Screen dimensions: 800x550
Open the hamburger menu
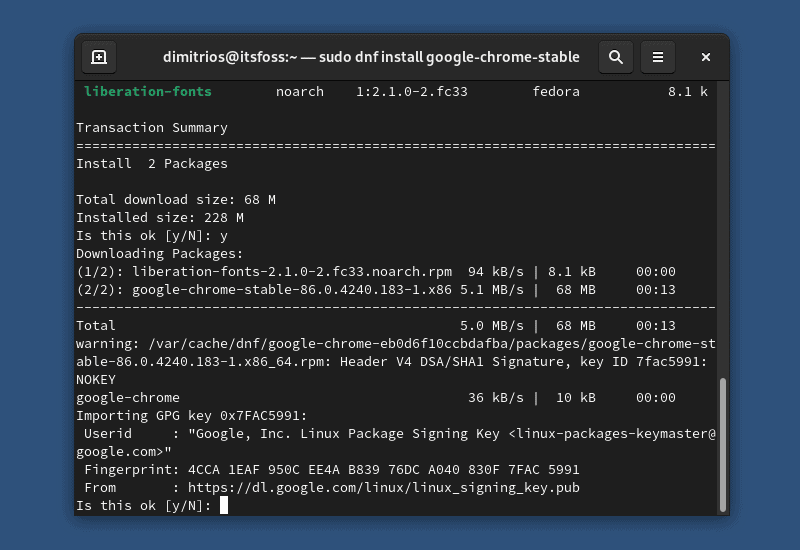point(657,57)
